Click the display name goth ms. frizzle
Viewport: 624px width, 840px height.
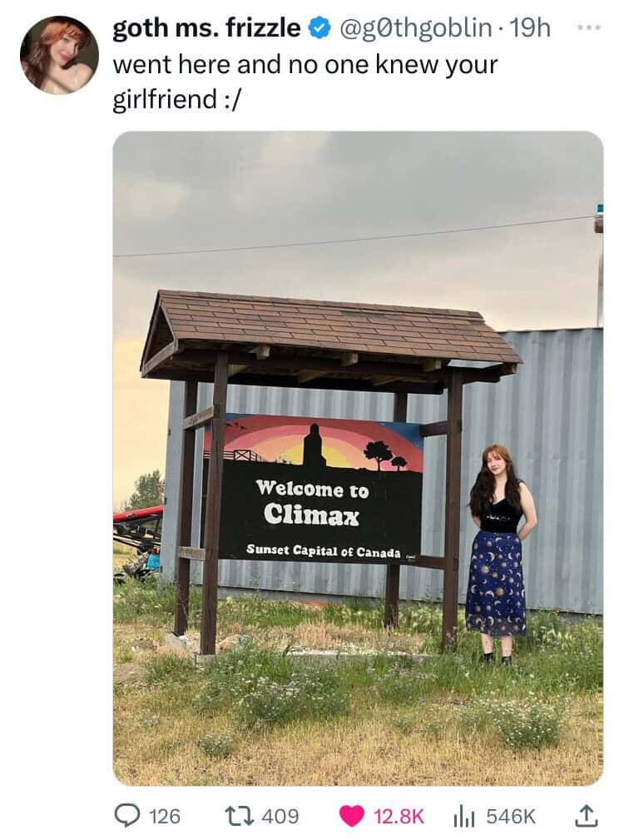point(206,27)
